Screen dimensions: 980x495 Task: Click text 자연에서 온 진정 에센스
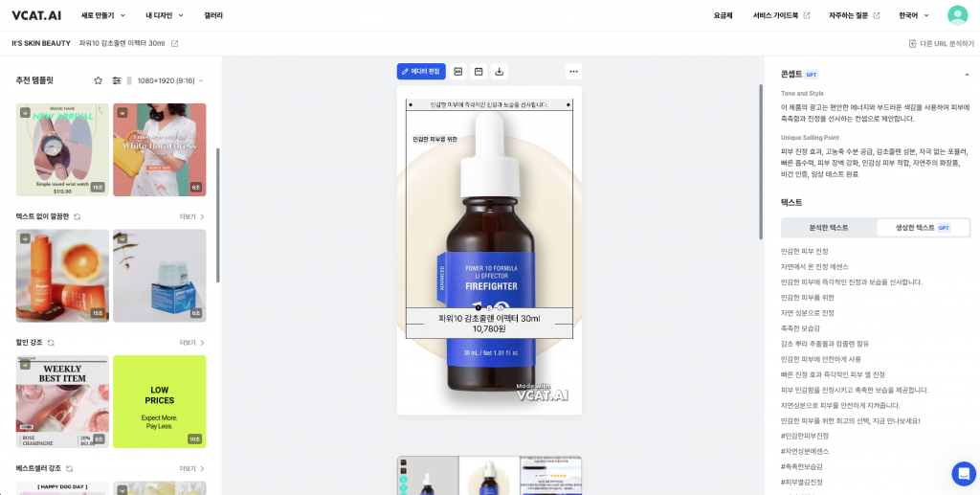[x=814, y=267]
